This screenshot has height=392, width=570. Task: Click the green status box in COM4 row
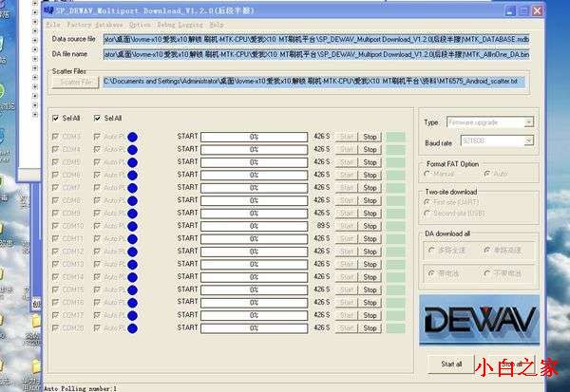click(x=395, y=150)
